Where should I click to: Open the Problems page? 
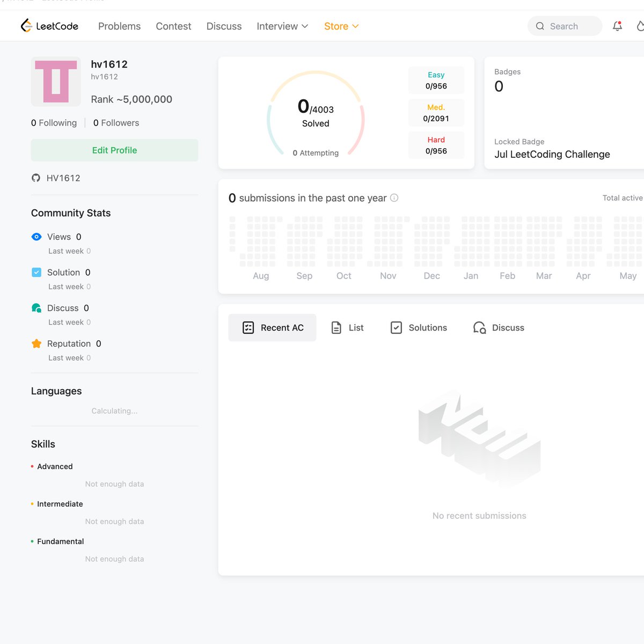[119, 26]
